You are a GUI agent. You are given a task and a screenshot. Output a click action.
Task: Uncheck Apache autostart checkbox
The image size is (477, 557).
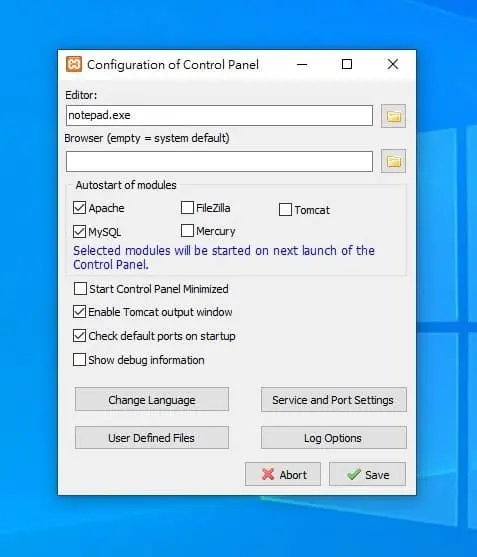point(79,208)
